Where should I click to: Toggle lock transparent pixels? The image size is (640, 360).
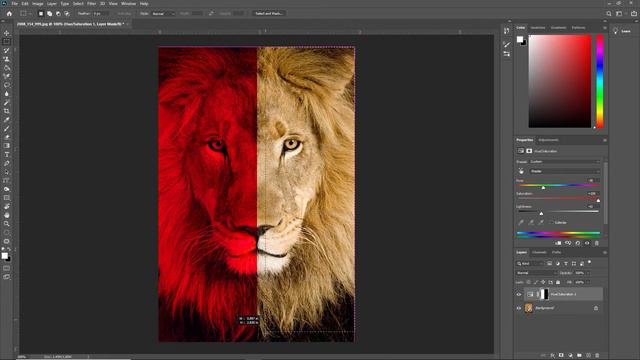(528, 282)
